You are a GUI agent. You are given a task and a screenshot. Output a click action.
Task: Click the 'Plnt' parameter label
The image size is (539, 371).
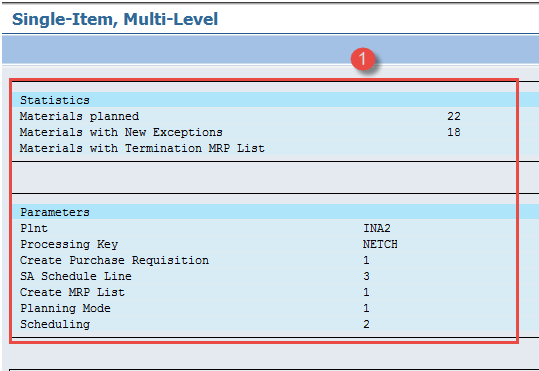(34, 228)
